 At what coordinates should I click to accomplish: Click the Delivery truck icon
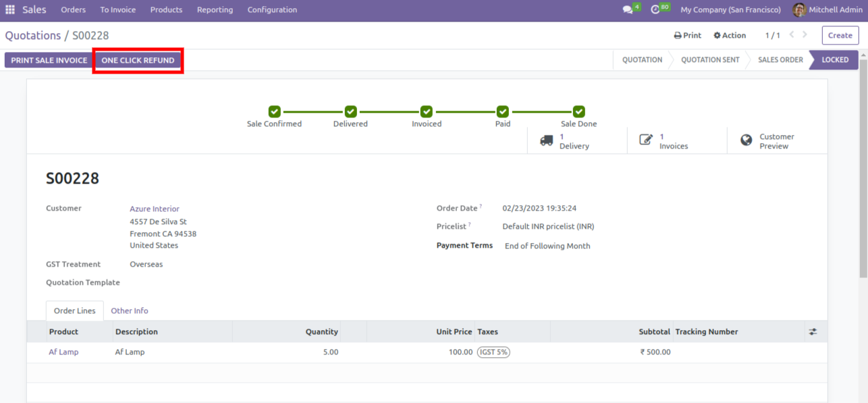pos(547,140)
